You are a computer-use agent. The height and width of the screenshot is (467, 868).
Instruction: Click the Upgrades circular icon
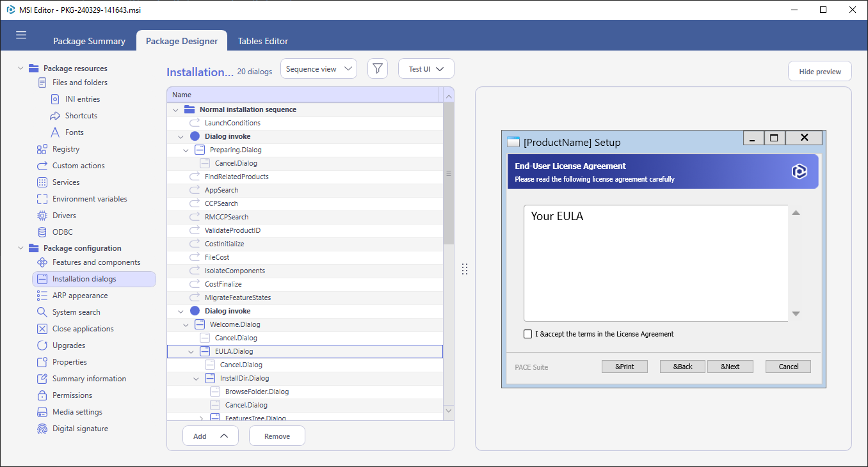pyautogui.click(x=42, y=345)
